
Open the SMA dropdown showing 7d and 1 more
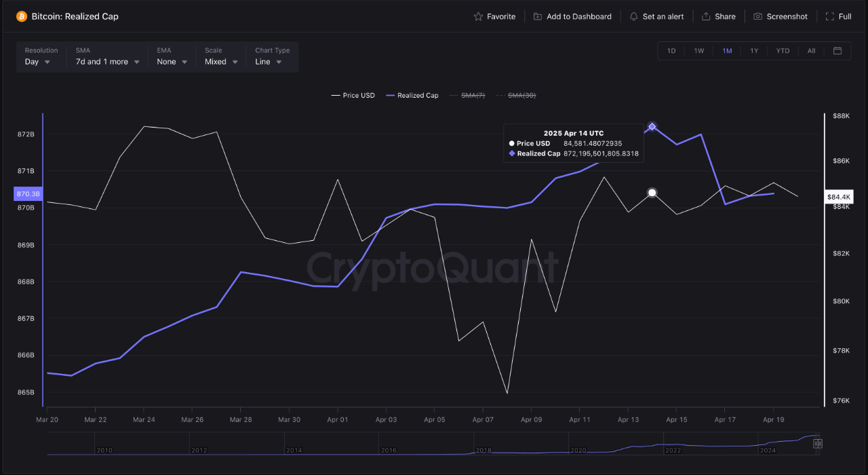click(x=106, y=61)
